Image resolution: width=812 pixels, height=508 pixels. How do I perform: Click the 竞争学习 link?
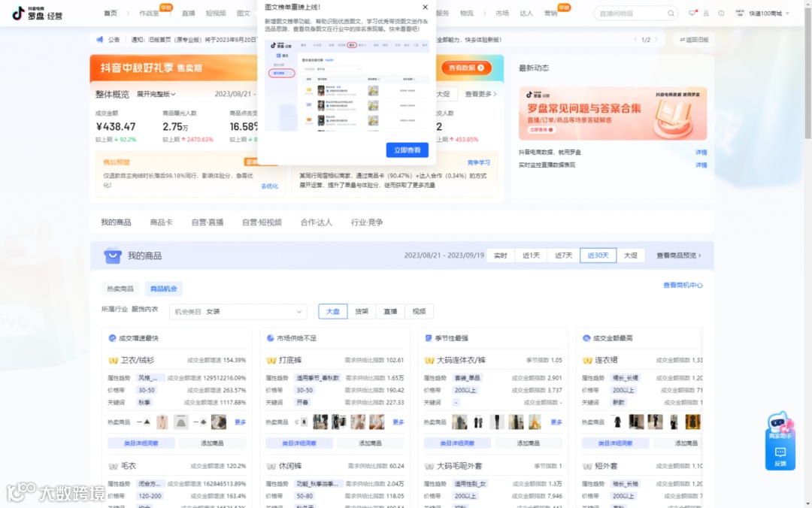pos(478,162)
